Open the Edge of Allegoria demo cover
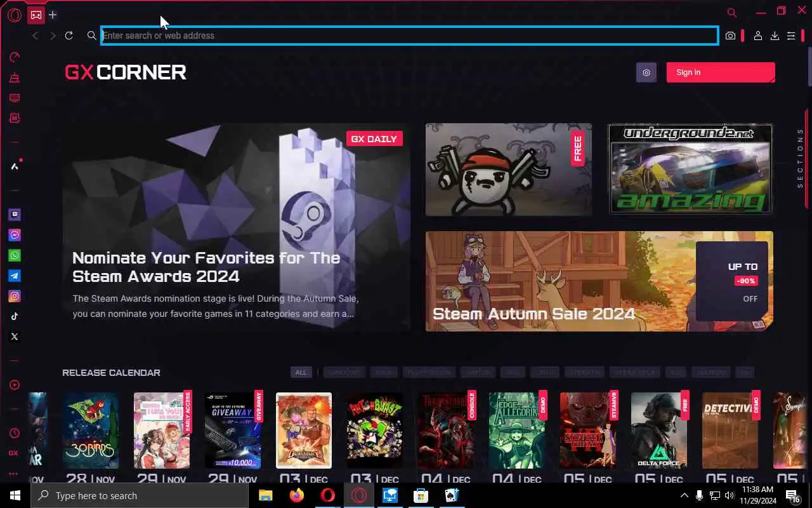The height and width of the screenshot is (508, 812). 517,431
